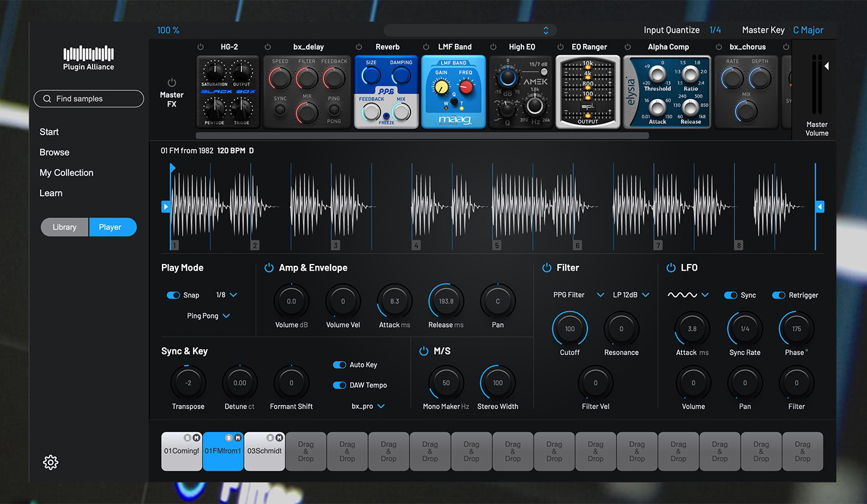
Task: Toggle power icon for Alpha Comp effect
Action: point(628,47)
